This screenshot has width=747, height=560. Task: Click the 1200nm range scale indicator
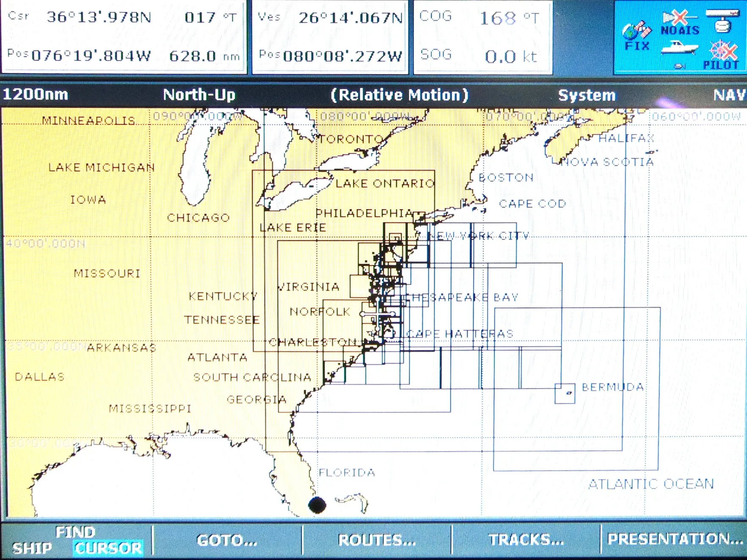tap(36, 94)
